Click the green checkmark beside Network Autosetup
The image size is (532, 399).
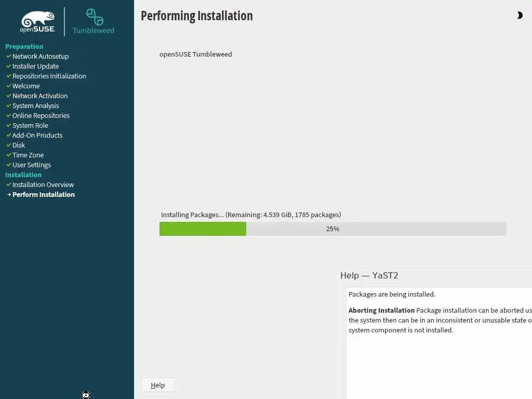9,56
